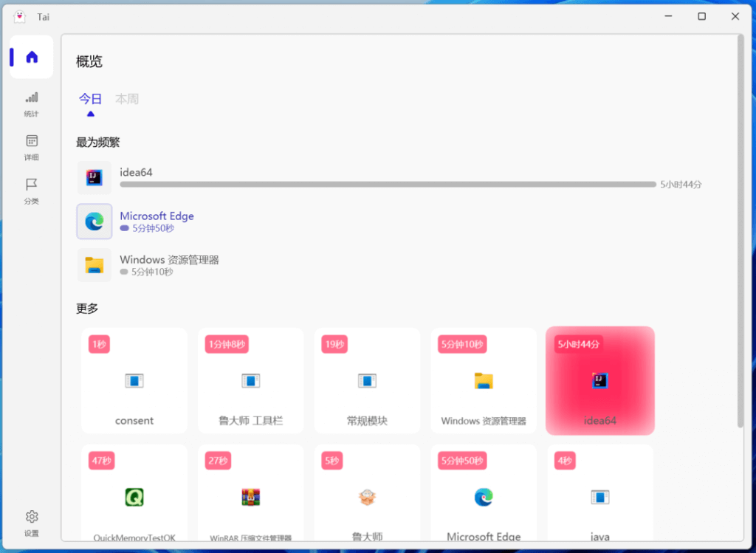Select idea64 text in frequent list

(136, 172)
